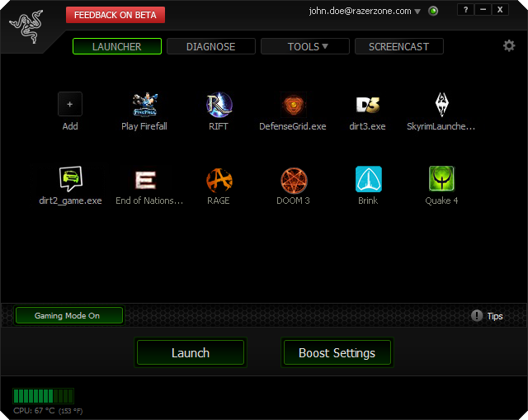
Task: Switch to the DIAGNOSE tab
Action: (211, 46)
